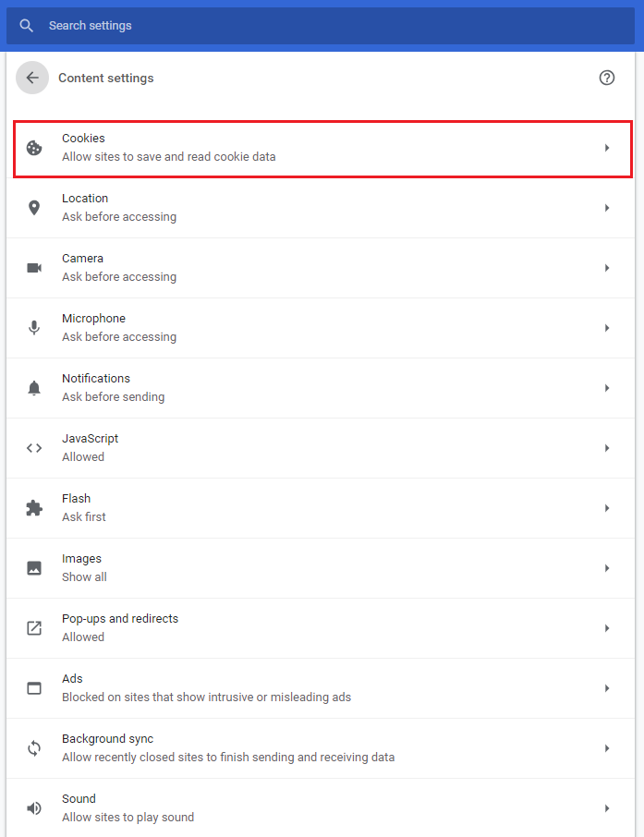
Task: Click the Flash puzzle piece icon
Action: (34, 508)
